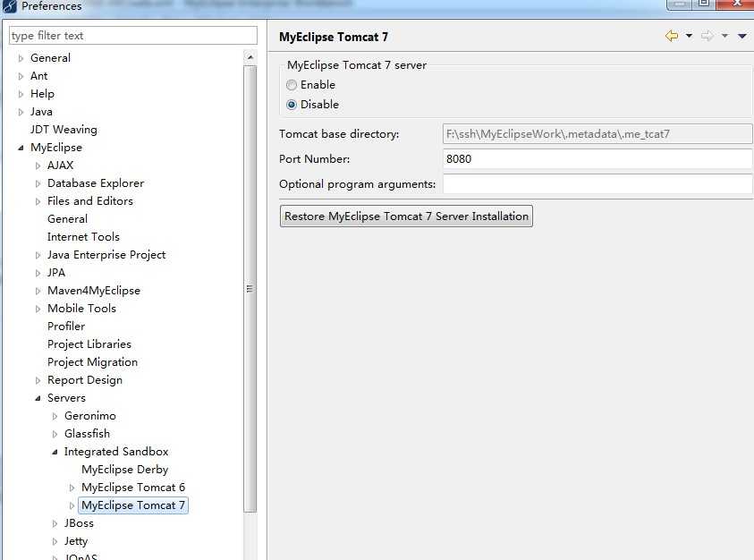
Task: Click the tree scrollbar up arrow
Action: (250, 56)
